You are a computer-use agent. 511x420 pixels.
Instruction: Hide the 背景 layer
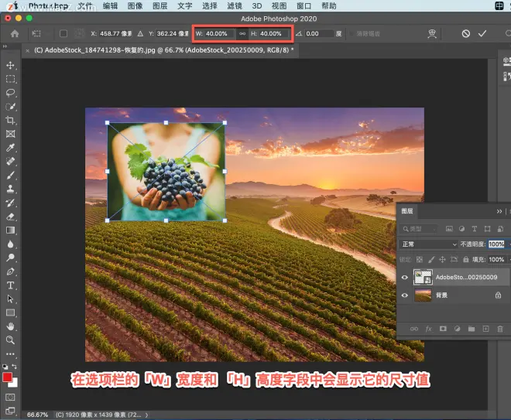click(405, 295)
